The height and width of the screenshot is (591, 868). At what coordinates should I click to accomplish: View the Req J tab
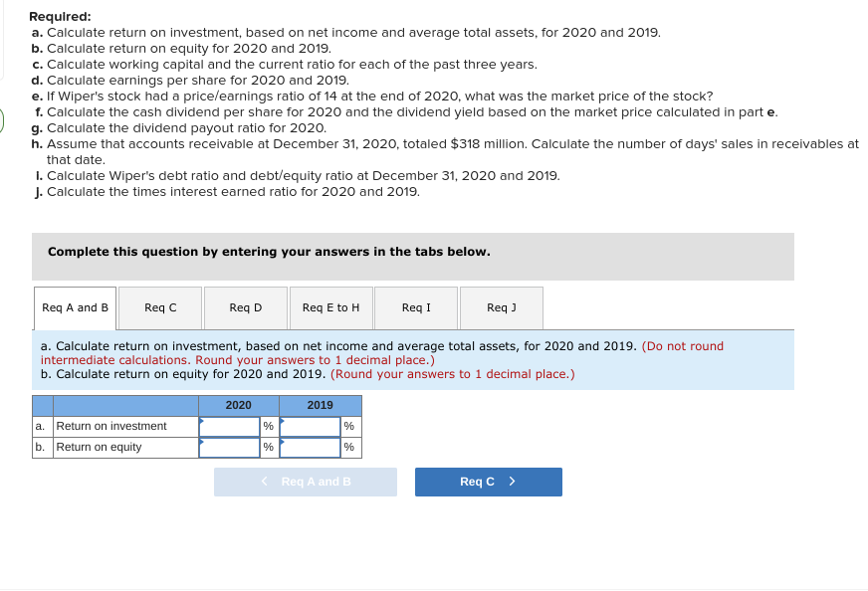[501, 307]
